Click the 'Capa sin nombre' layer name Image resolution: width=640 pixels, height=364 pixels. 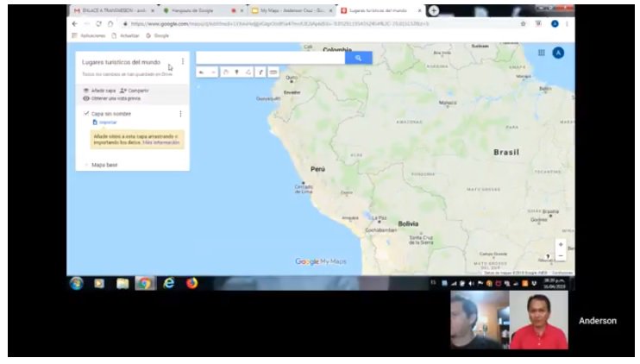click(x=111, y=114)
